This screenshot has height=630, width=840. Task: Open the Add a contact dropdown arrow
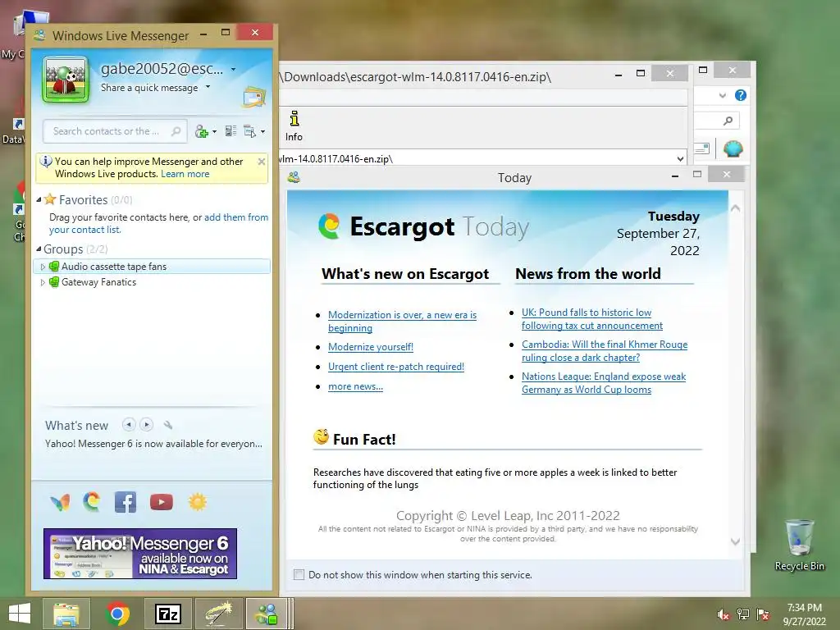click(x=214, y=132)
